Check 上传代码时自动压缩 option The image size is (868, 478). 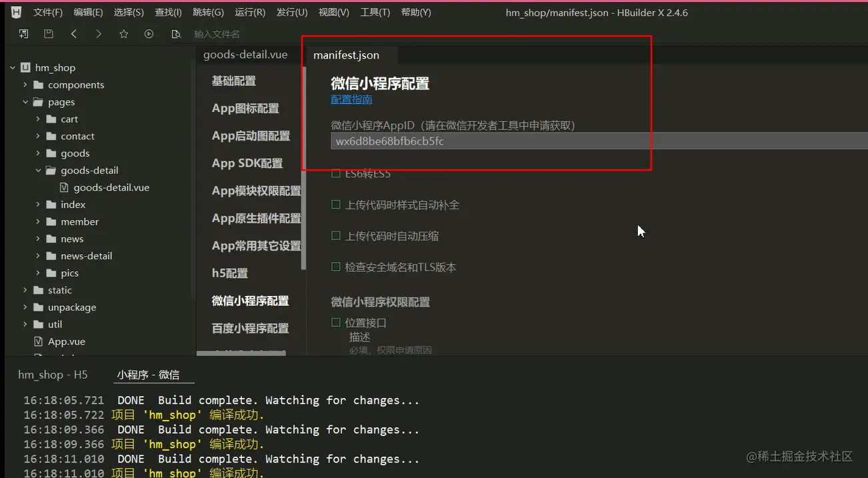[336, 236]
